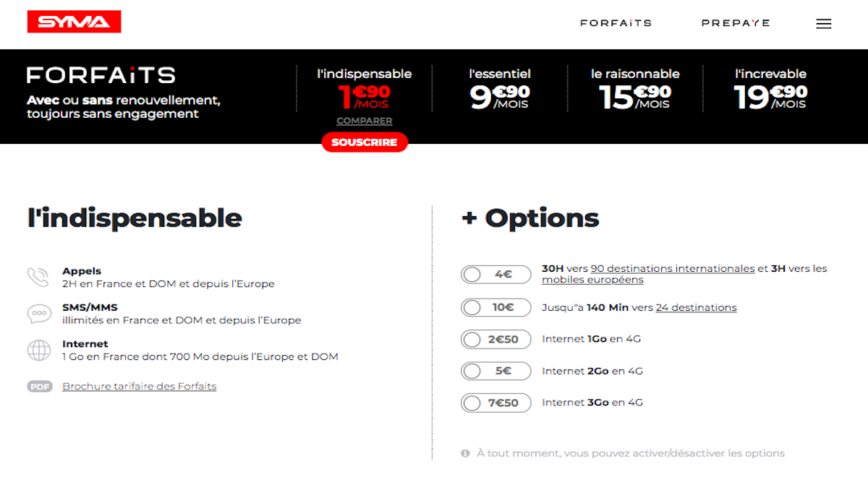Toggle the 4€ international calls option
The height and width of the screenshot is (488, 868).
tap(495, 275)
